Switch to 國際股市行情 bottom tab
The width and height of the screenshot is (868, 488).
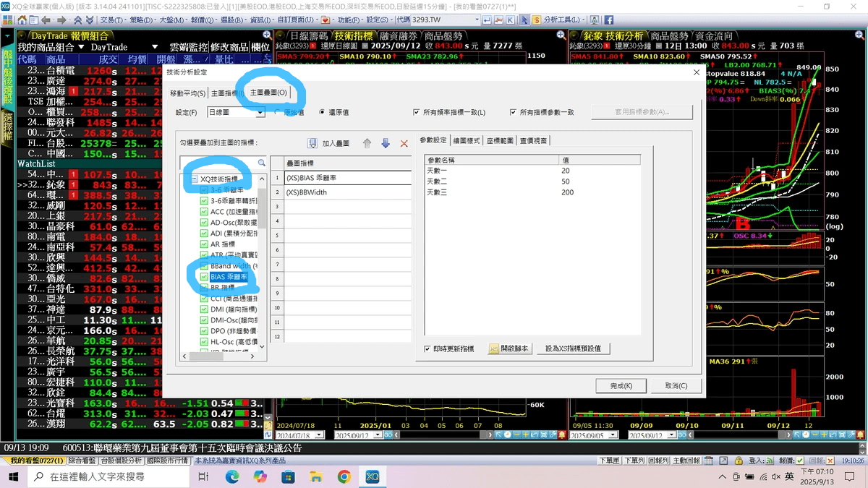click(x=166, y=460)
